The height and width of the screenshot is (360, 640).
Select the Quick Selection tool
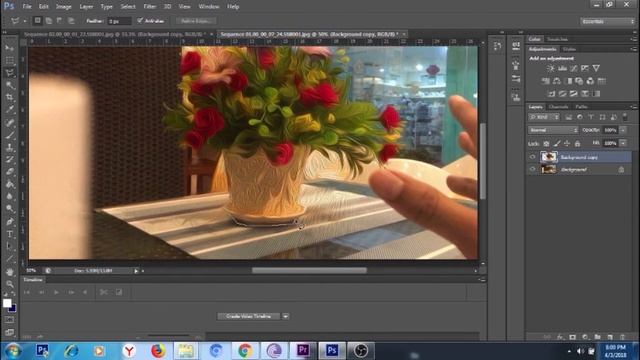click(10, 85)
